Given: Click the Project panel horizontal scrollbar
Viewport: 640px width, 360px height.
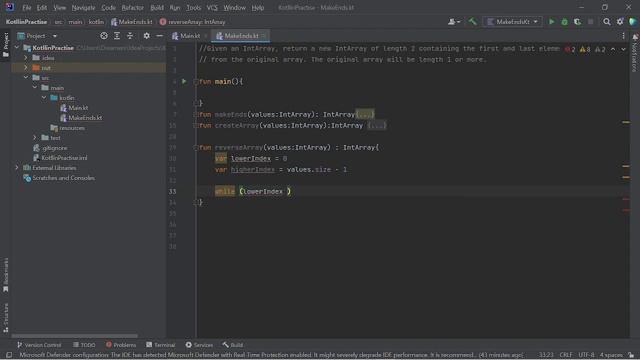Looking at the screenshot, I should click(75, 336).
